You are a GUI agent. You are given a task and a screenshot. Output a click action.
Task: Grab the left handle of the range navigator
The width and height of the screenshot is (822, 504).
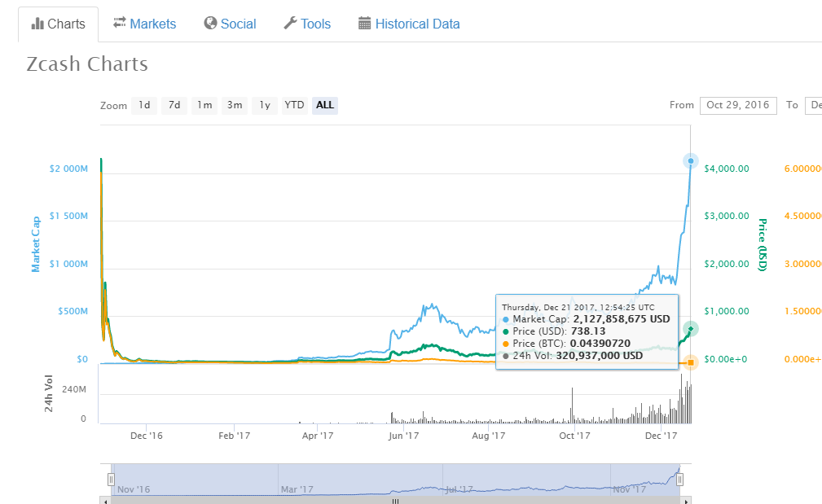111,480
